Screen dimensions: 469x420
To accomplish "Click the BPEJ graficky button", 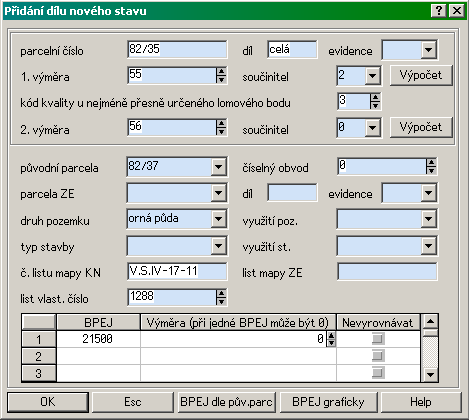I will (x=328, y=402).
